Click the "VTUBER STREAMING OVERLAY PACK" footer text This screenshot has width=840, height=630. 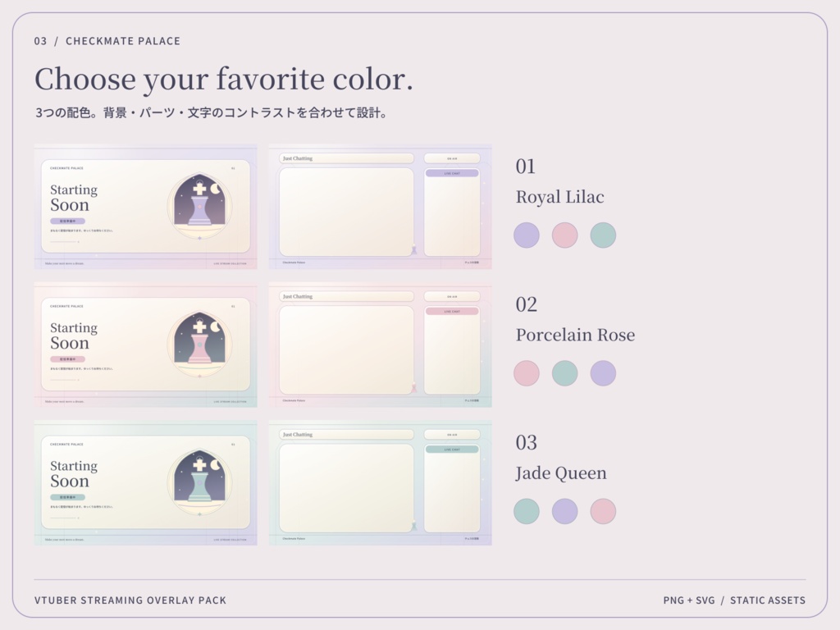(x=130, y=600)
